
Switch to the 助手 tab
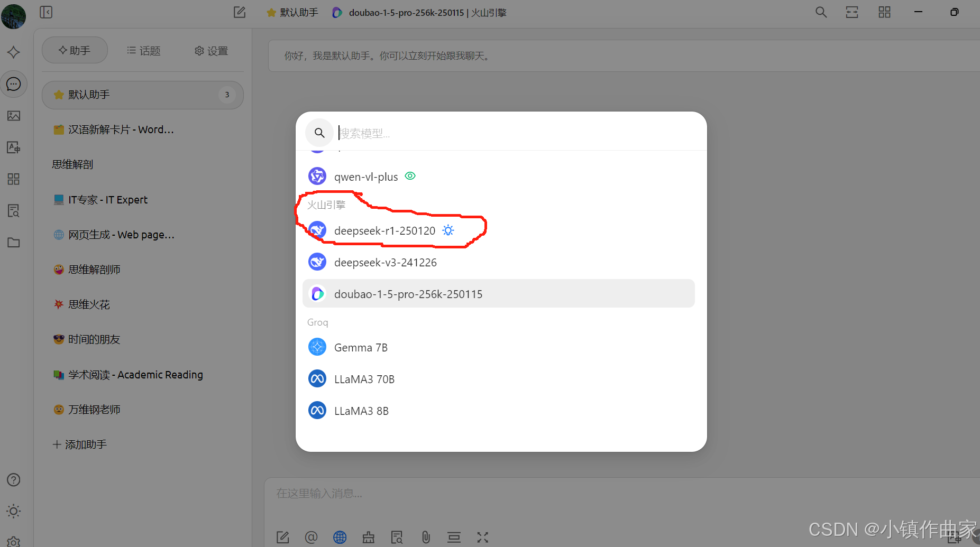pyautogui.click(x=75, y=50)
